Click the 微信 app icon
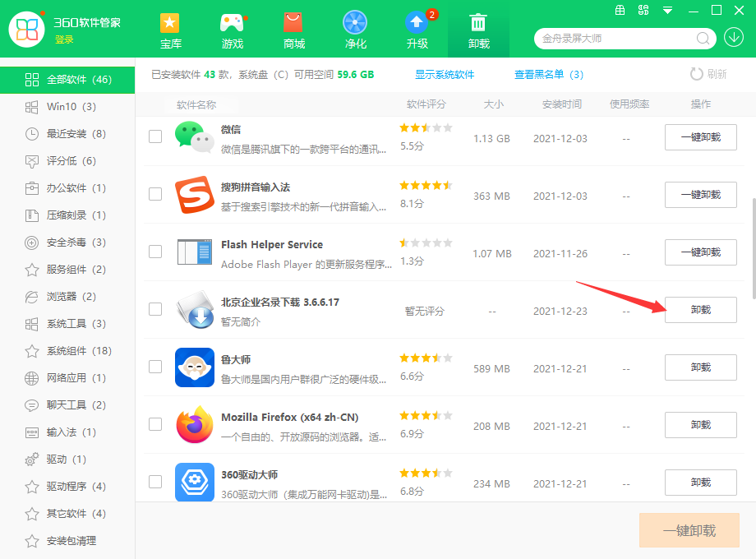Viewport: 756px width, 559px height. coord(194,137)
